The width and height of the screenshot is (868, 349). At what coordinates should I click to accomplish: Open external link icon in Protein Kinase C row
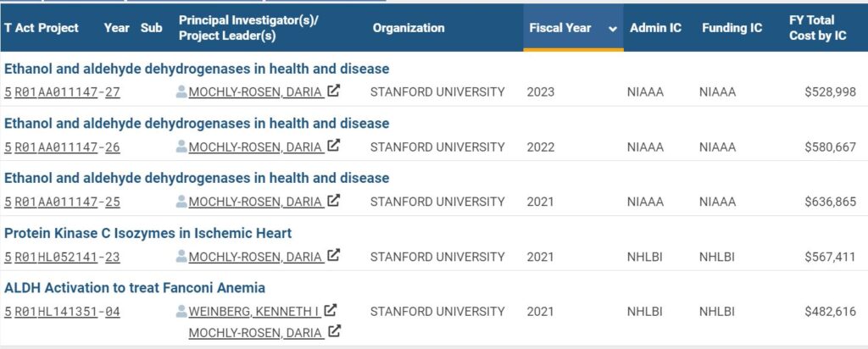pos(334,256)
